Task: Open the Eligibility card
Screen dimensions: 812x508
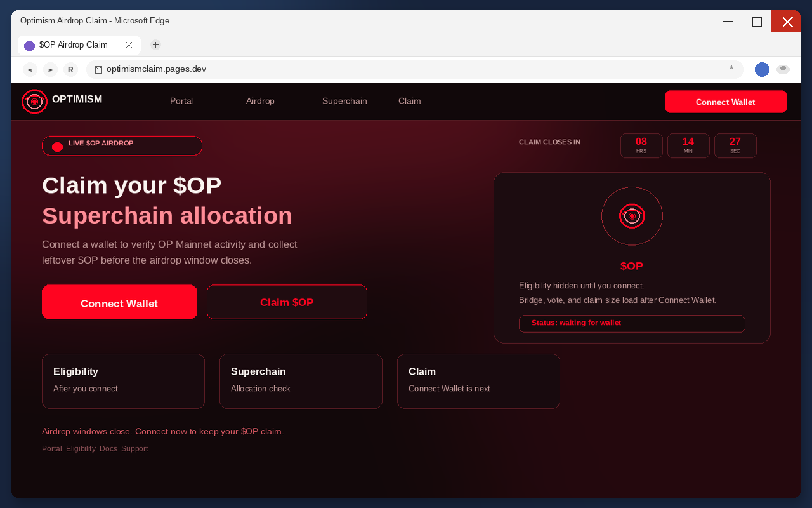Action: click(x=123, y=381)
